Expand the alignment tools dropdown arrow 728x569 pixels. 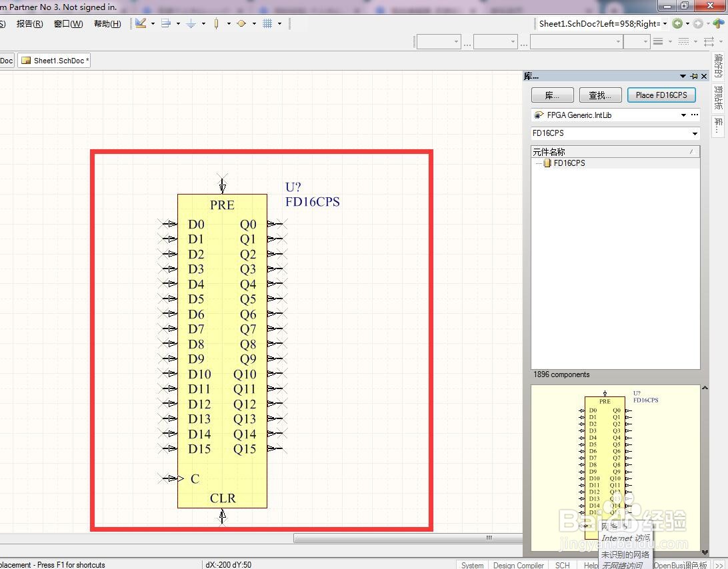[x=178, y=23]
